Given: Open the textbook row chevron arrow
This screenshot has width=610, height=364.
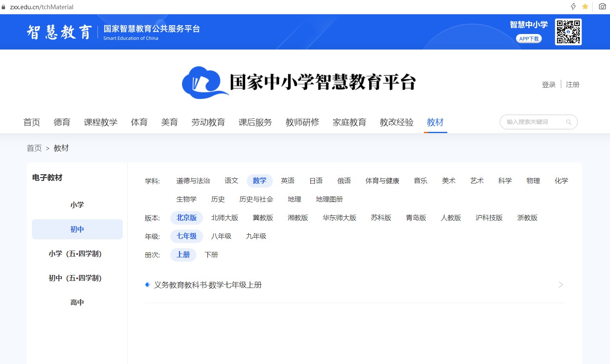Looking at the screenshot, I should pos(561,285).
